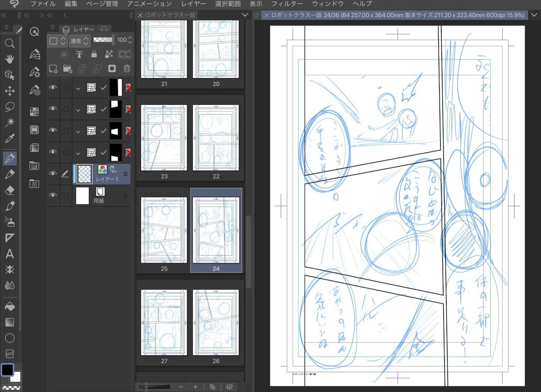This screenshot has height=392, width=541.
Task: Expand the third frame folder chevron
Action: (x=78, y=131)
